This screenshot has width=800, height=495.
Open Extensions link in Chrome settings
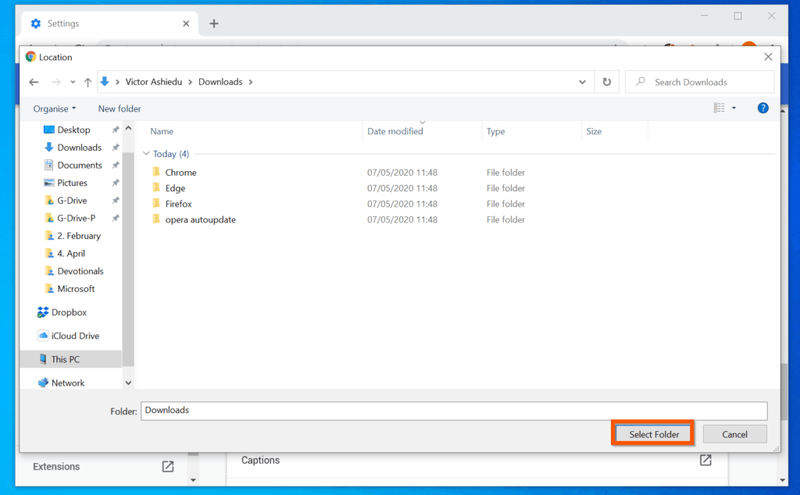coord(56,466)
